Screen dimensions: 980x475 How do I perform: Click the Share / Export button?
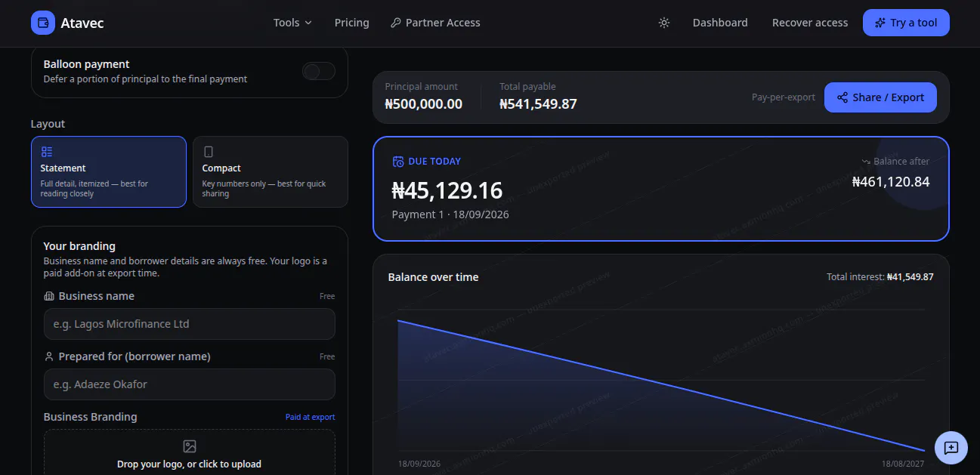[880, 97]
